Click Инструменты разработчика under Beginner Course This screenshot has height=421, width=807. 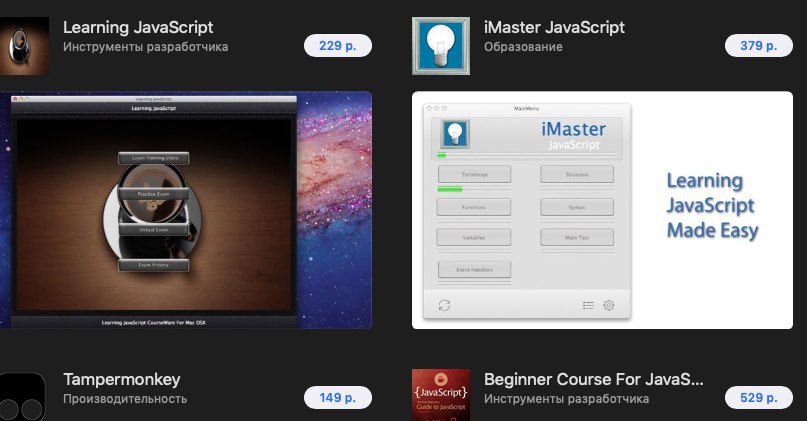(567, 399)
